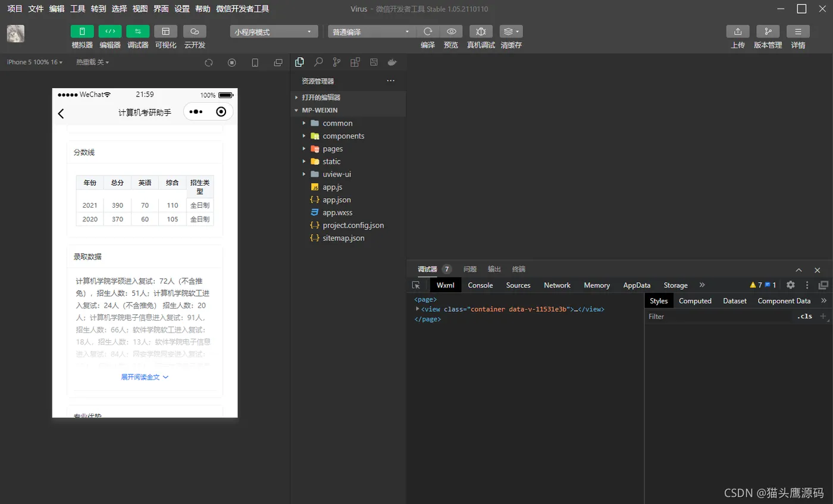The image size is (833, 504).
Task: Switch to the Sources tab
Action: click(x=518, y=285)
